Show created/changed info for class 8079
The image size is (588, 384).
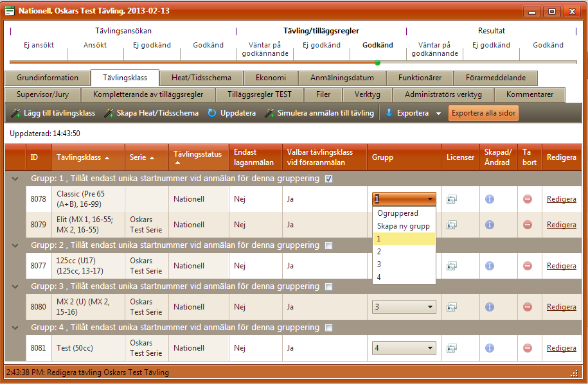tap(490, 225)
